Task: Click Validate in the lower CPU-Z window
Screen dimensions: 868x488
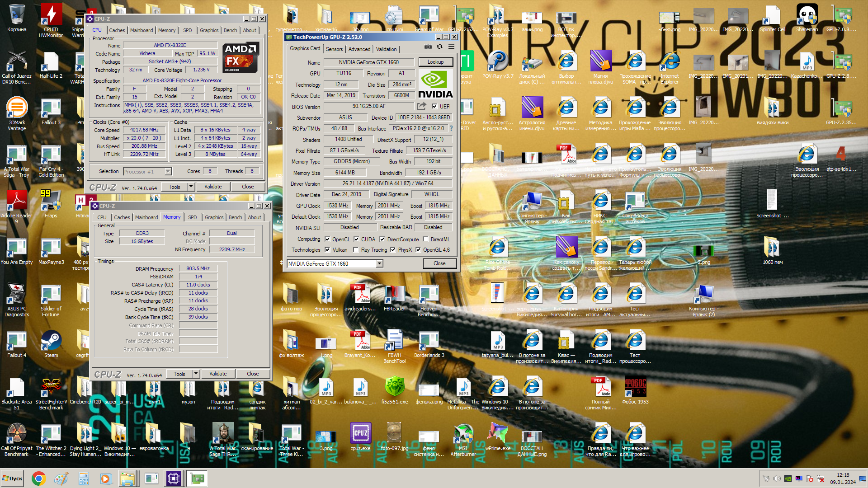Action: (x=218, y=374)
